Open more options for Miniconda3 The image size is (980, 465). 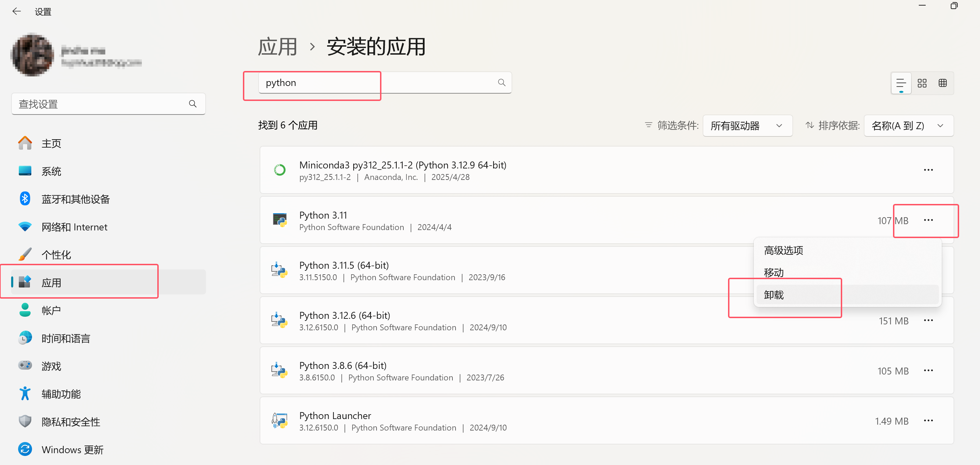point(928,170)
